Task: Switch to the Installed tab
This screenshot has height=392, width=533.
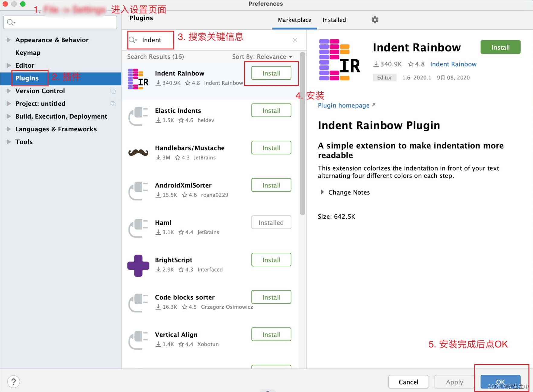Action: click(x=334, y=20)
